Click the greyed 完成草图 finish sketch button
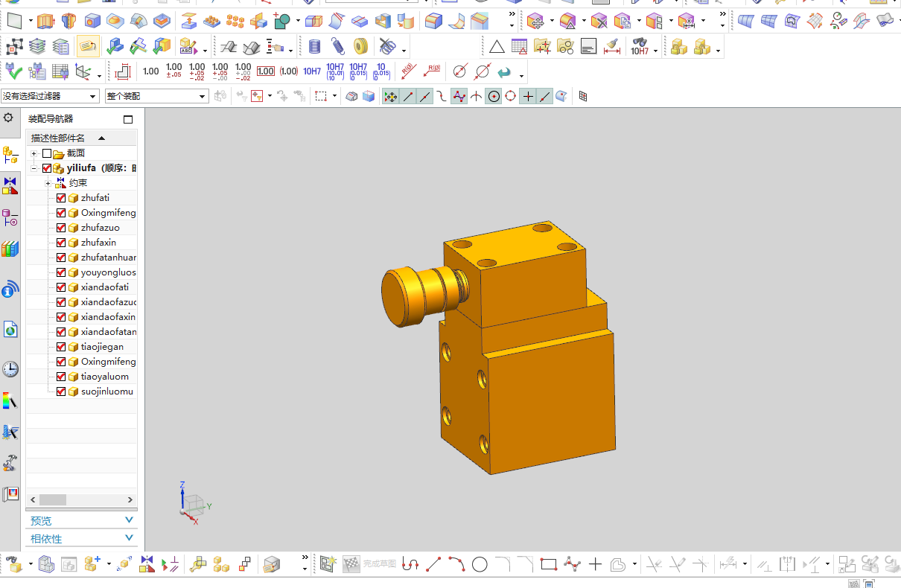This screenshot has height=588, width=901. coord(370,564)
